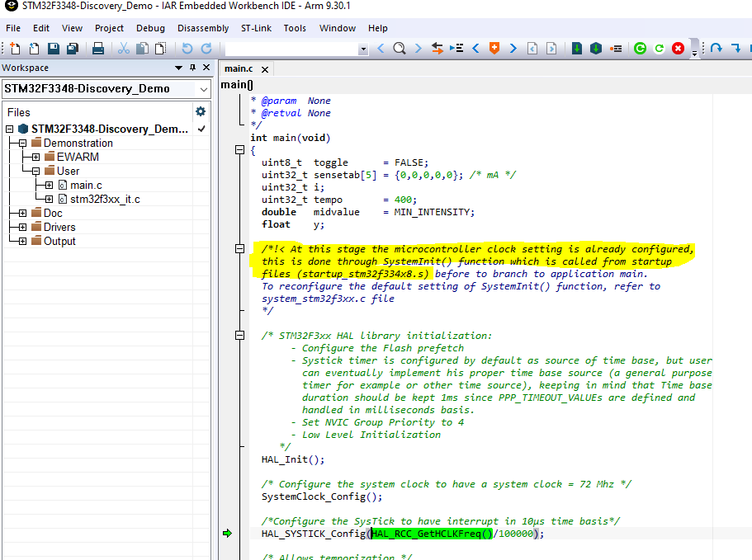The width and height of the screenshot is (752, 560).
Task: Open the Edit menu
Action: tap(41, 28)
